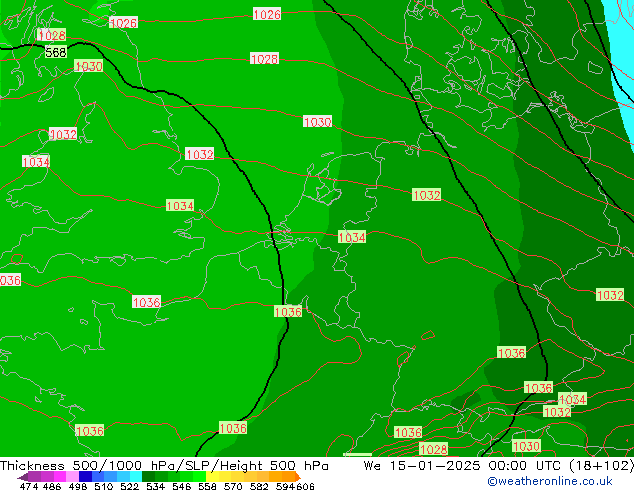This screenshot has height=490, width=634.
Task: Pick the darkest green legend swatch above 534
Action: point(148,477)
